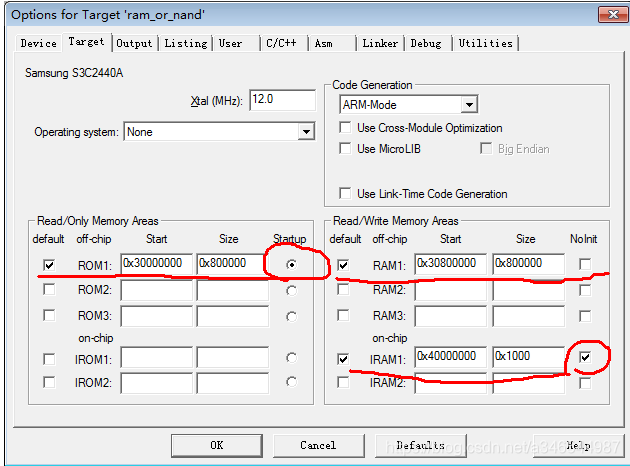Check the IROM2 default checkbox

[x=49, y=382]
